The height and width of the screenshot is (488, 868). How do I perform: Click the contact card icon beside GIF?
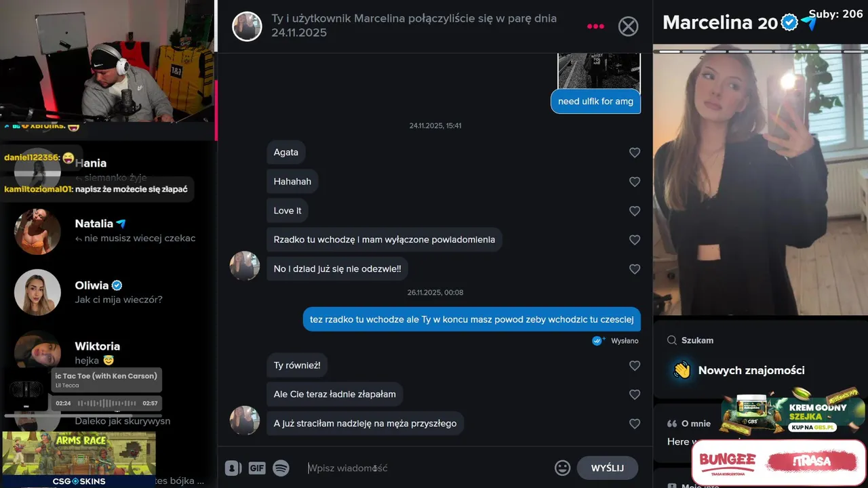[x=233, y=468]
